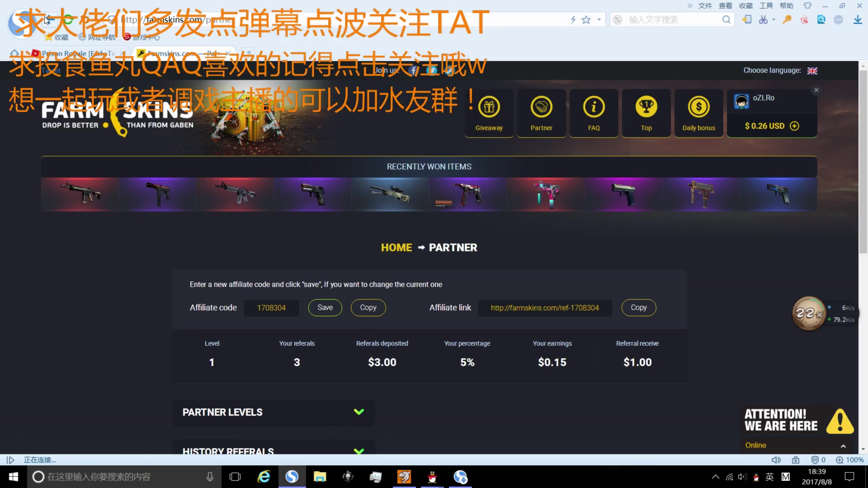
Task: Click the browser search text field
Action: [x=671, y=20]
